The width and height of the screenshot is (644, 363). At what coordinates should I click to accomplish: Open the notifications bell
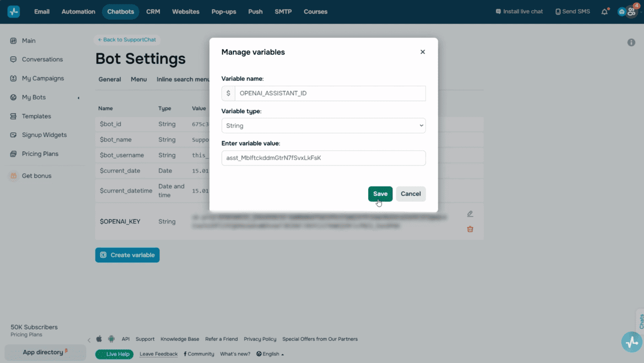click(x=605, y=12)
